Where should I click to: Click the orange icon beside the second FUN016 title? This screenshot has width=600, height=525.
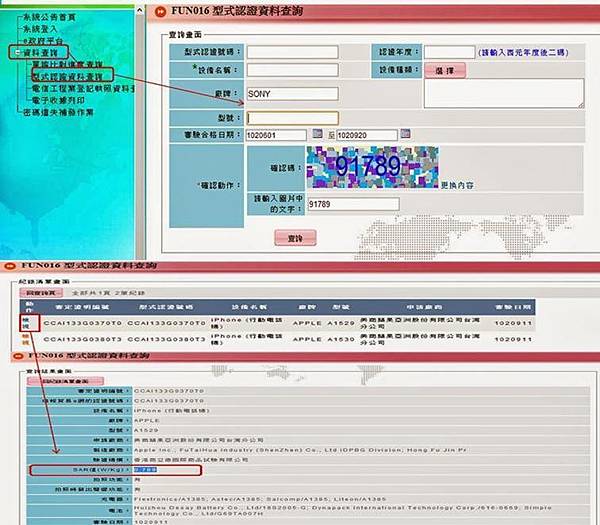[10, 266]
